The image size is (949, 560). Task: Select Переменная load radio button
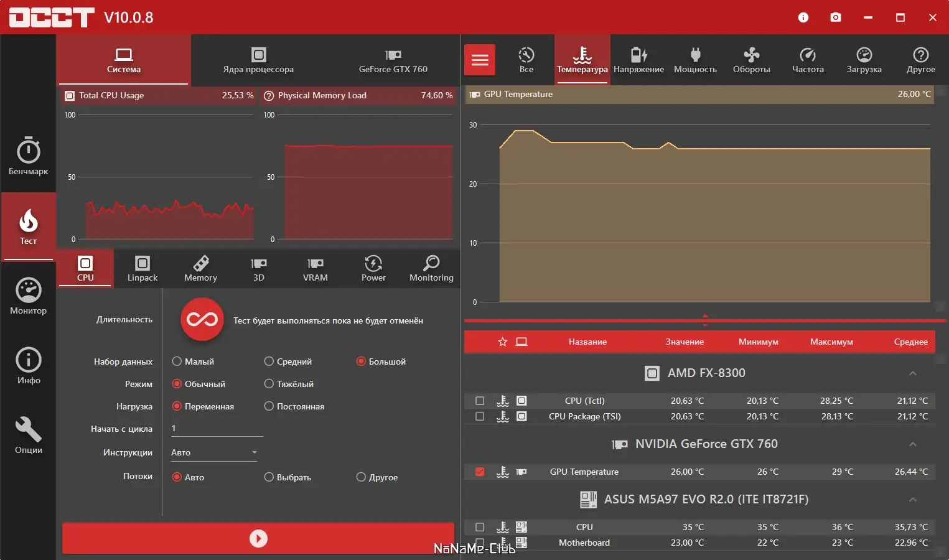[x=203, y=406]
